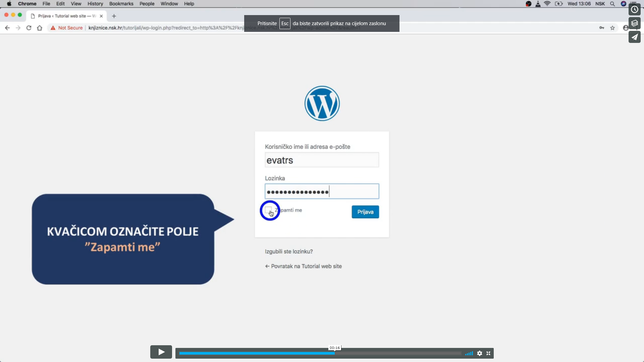The image size is (644, 362).
Task: Open Spotlight search magnifier
Action: pyautogui.click(x=612, y=4)
